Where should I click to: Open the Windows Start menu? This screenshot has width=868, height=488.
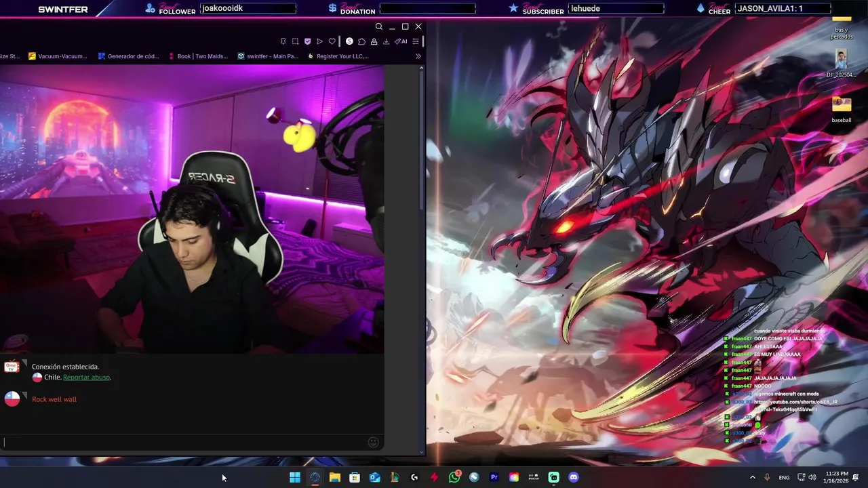pos(295,477)
